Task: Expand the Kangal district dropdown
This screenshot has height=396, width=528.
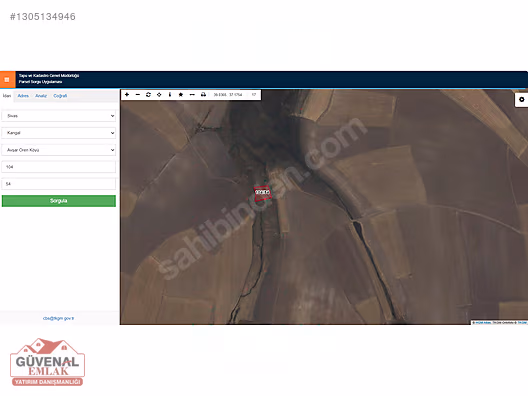Action: pos(59,133)
